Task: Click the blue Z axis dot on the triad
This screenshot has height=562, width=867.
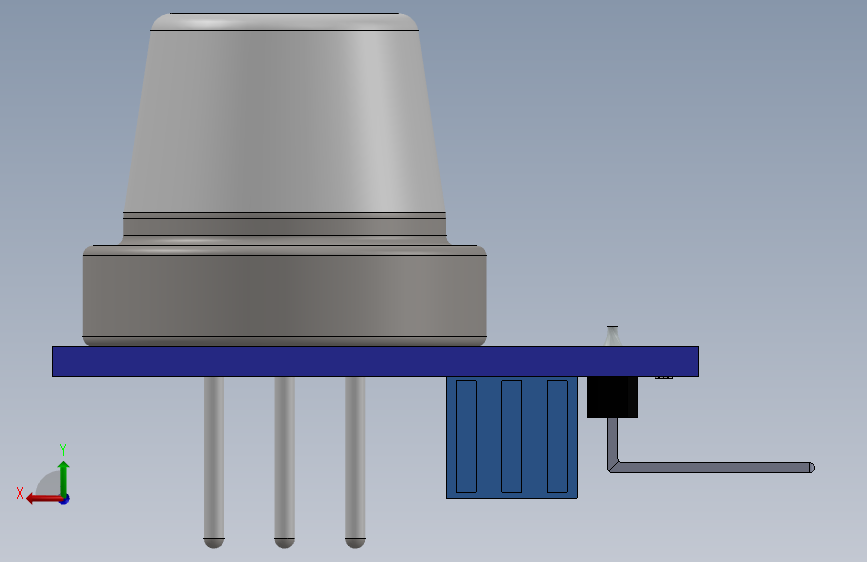Action: (x=65, y=500)
